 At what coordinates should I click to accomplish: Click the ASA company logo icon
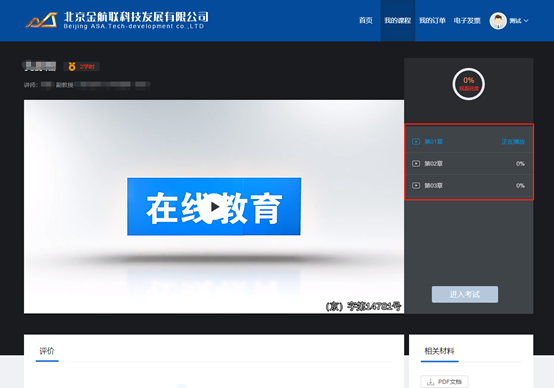(42, 20)
